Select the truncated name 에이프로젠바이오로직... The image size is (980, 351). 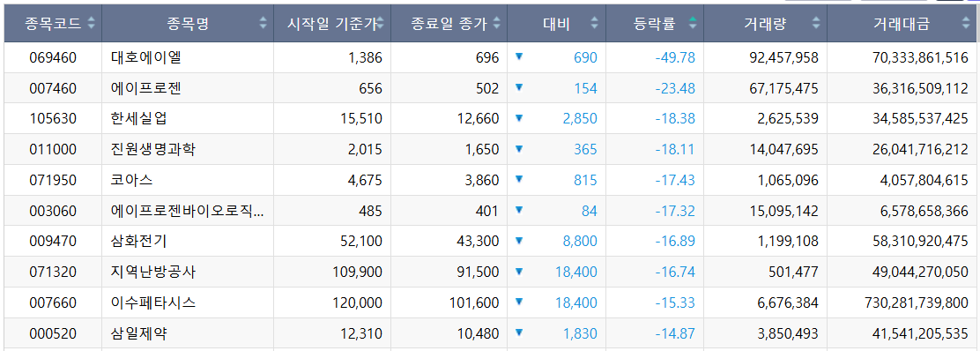[187, 212]
